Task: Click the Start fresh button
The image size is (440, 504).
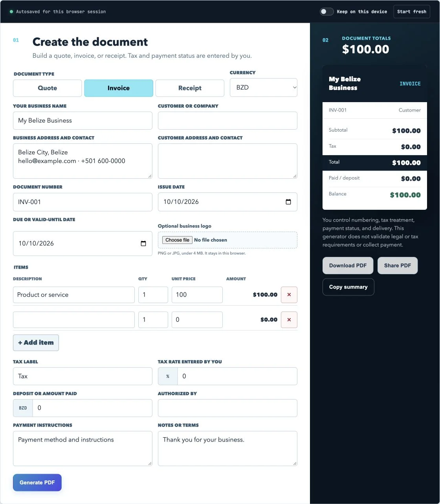Action: [412, 11]
